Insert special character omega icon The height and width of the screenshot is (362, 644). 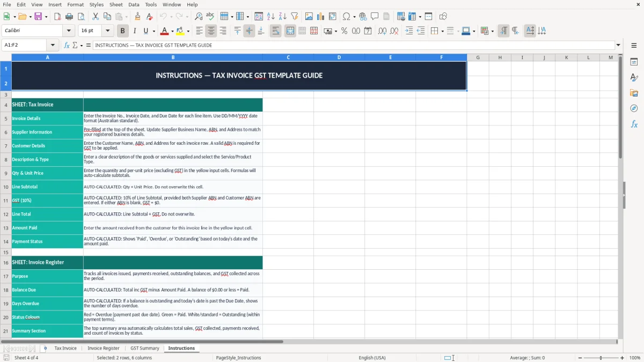click(x=346, y=17)
